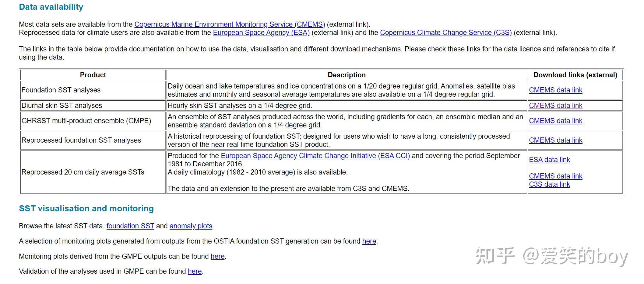Viewport: 644px width, 284px height.
Task: Click the C3S data link
Action: (x=549, y=184)
